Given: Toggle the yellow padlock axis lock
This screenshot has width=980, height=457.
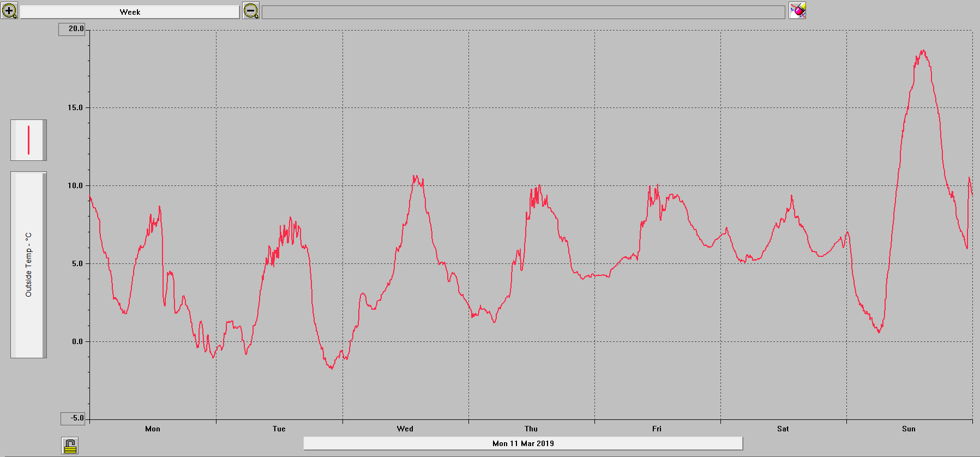Looking at the screenshot, I should tap(70, 446).
